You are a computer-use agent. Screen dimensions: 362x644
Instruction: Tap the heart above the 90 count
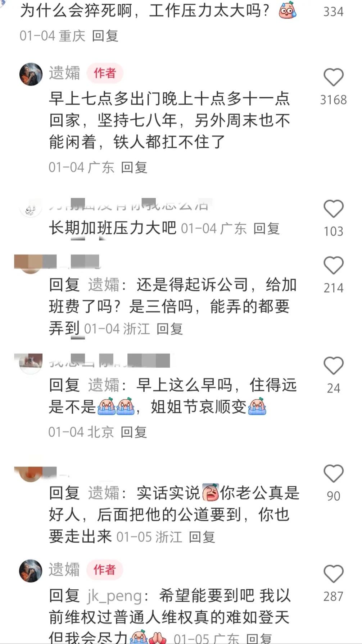point(334,473)
